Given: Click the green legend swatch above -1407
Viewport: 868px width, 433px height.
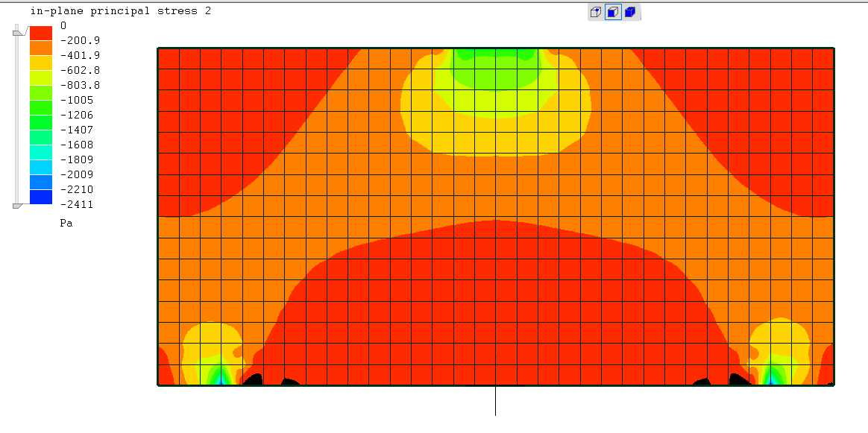Looking at the screenshot, I should click(41, 123).
